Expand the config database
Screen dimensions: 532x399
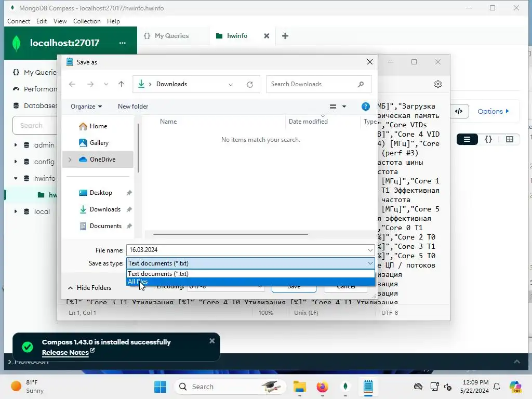pos(16,162)
